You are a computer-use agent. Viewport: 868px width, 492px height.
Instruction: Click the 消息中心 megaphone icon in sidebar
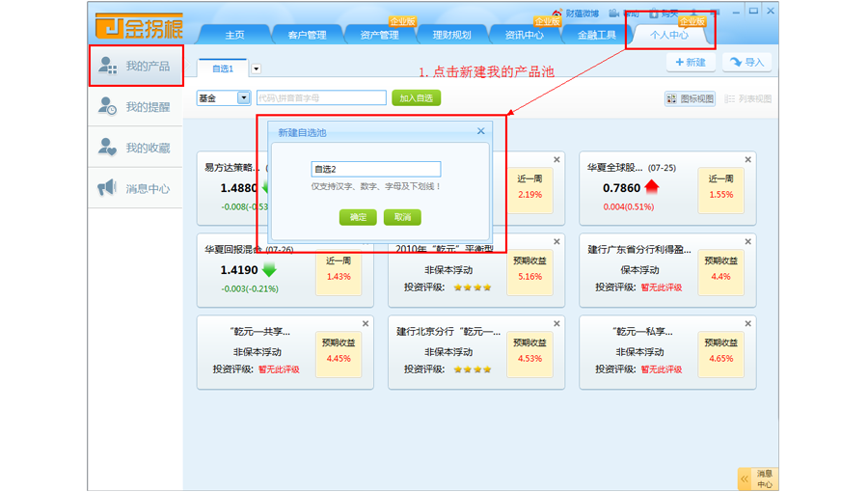(107, 188)
